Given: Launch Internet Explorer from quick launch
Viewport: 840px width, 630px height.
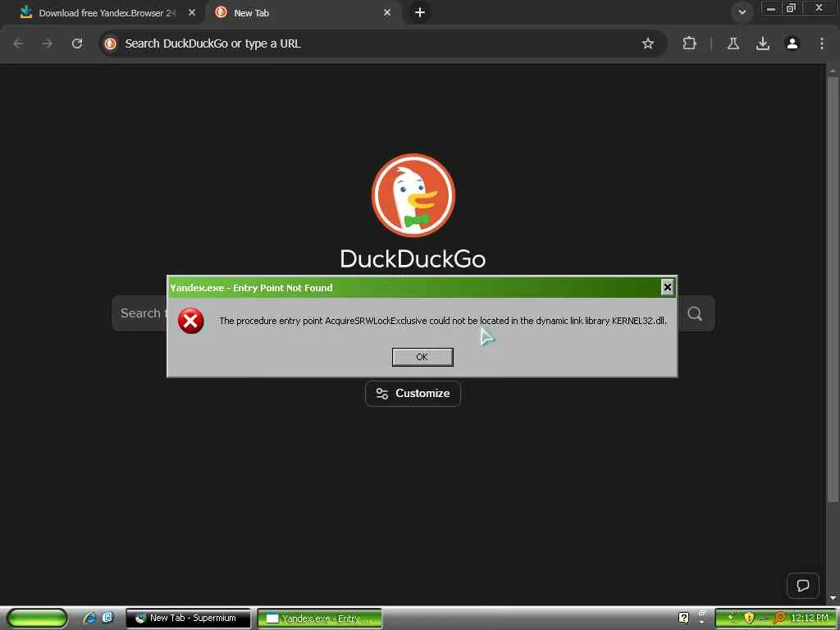Looking at the screenshot, I should click(89, 618).
